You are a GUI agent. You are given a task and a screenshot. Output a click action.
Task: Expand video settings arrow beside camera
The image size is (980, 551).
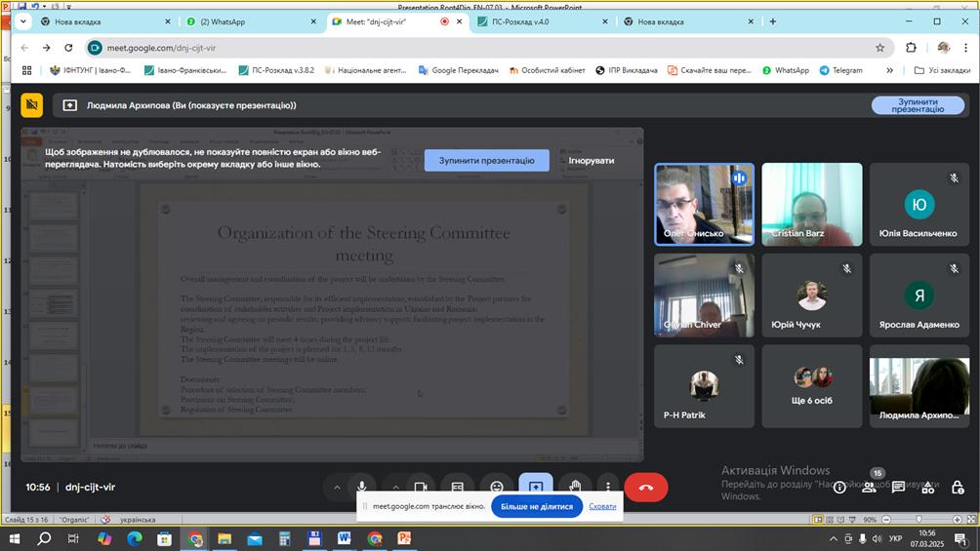click(x=395, y=487)
